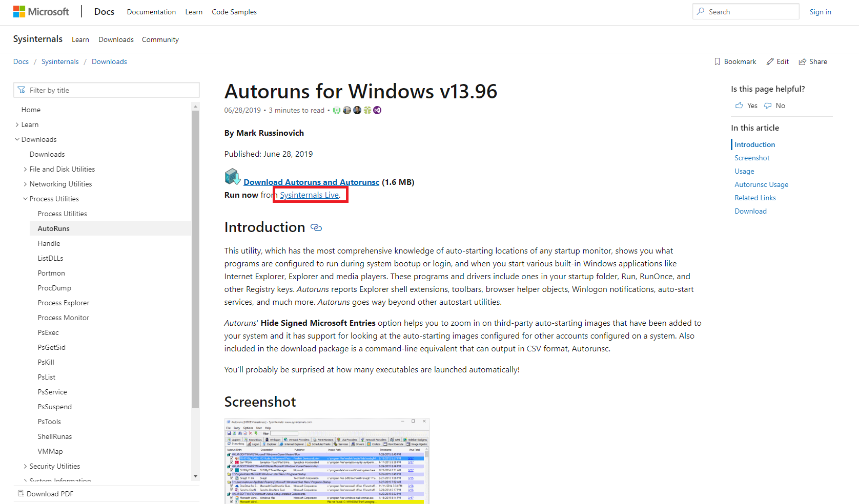Click the last purple contributor avatar
The height and width of the screenshot is (504, 859).
tap(377, 110)
